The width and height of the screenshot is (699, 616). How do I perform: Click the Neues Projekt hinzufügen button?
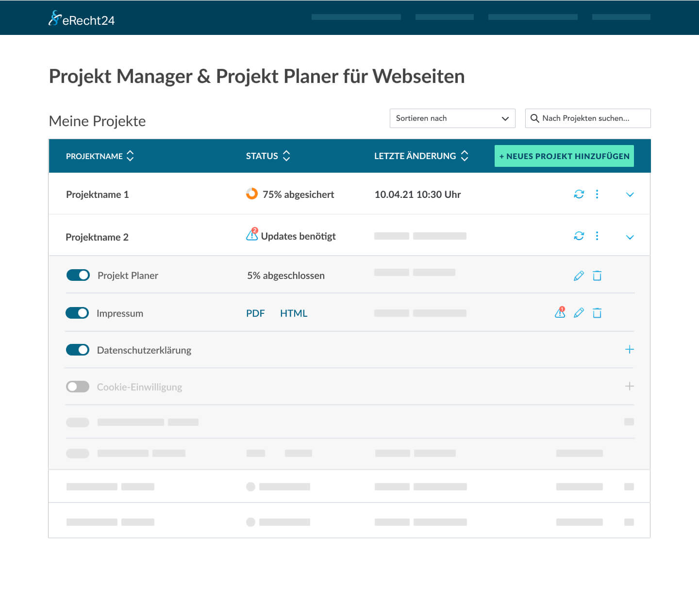click(x=564, y=156)
